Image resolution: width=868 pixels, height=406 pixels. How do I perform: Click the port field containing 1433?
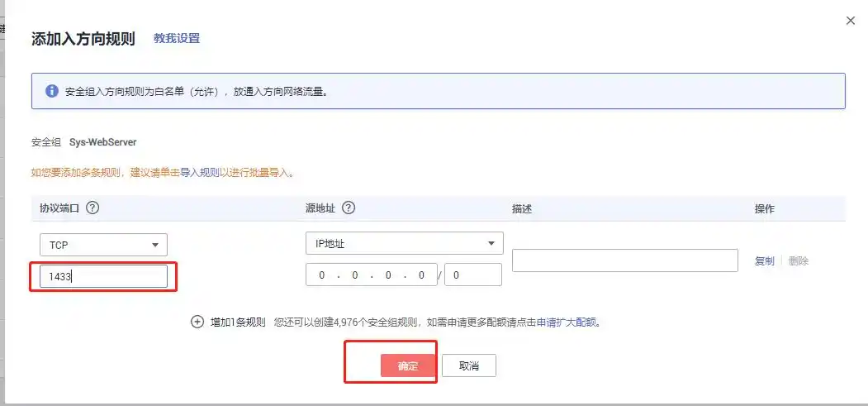coord(103,276)
